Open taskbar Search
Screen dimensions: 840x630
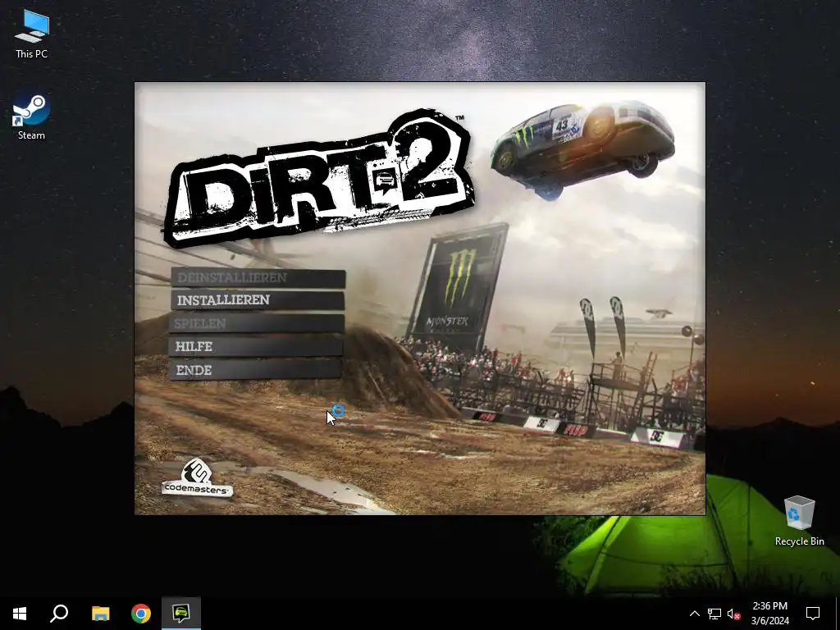[59, 614]
